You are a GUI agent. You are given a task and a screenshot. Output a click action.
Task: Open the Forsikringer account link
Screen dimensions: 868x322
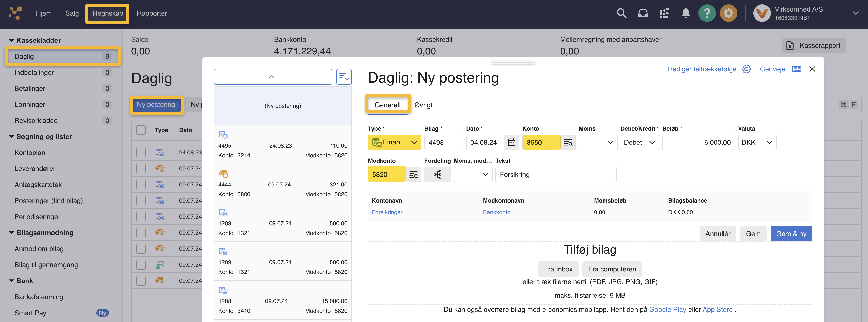387,212
